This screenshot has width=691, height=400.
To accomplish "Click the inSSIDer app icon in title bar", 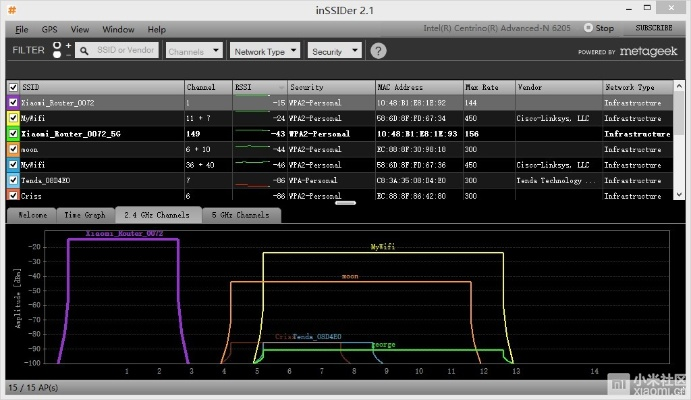I will pyautogui.click(x=13, y=9).
